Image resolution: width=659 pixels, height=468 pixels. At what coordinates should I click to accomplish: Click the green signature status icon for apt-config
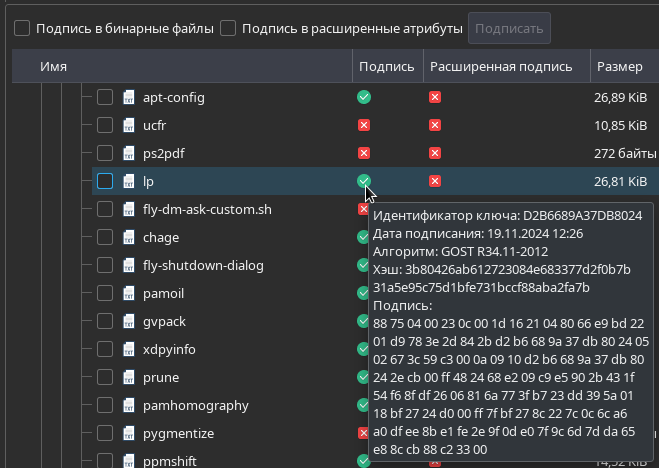pos(364,97)
